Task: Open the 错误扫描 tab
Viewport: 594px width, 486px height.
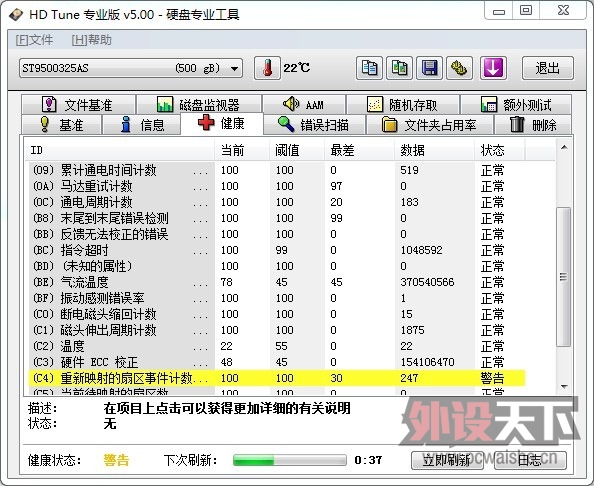Action: pyautogui.click(x=314, y=125)
